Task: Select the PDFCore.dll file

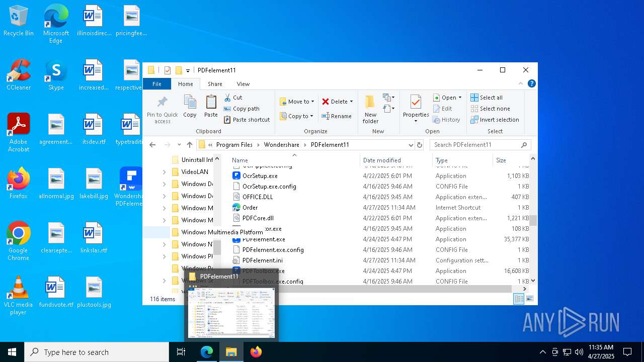Action: 258,218
